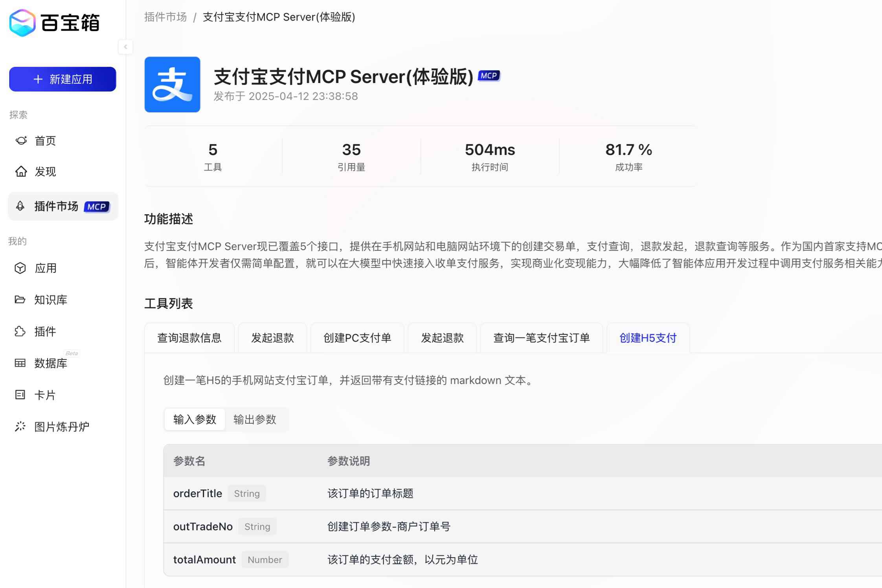Select the 创建PC支付单 tab

(x=357, y=338)
